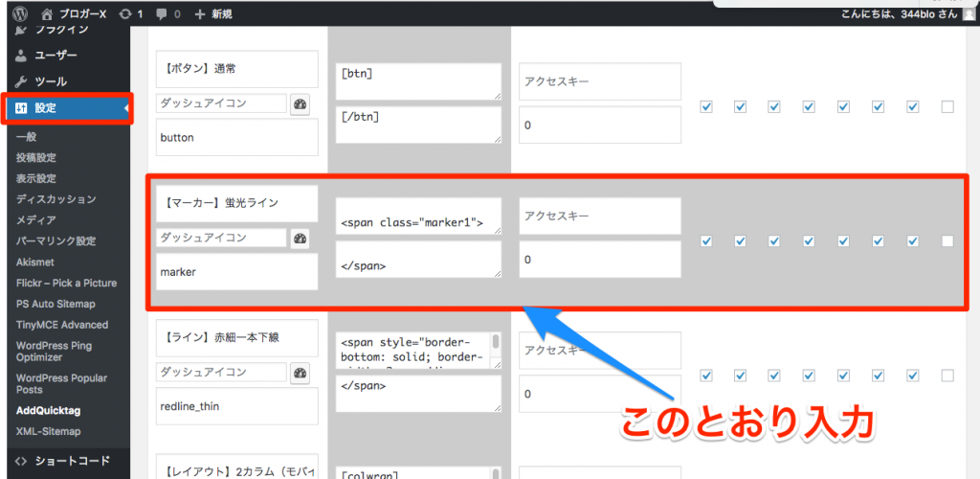Screen dimensions: 980x479
Task: Open パーマリンク設定 page
Action: click(x=56, y=240)
